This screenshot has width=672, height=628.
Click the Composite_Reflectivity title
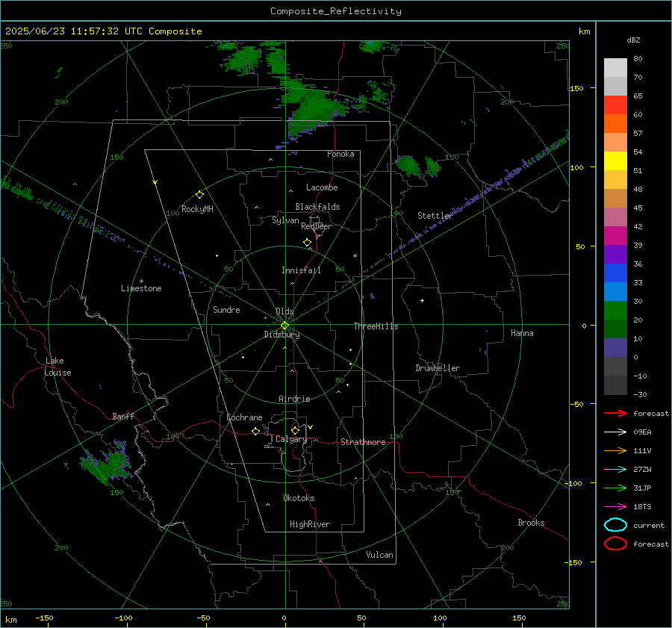point(336,11)
